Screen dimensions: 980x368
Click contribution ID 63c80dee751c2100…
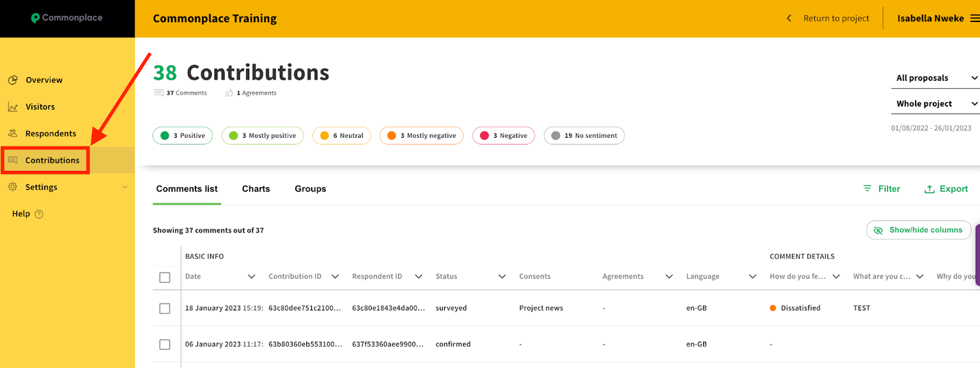pos(305,308)
